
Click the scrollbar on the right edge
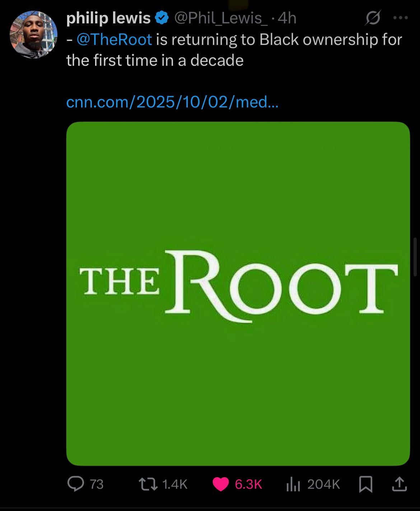coord(415,257)
